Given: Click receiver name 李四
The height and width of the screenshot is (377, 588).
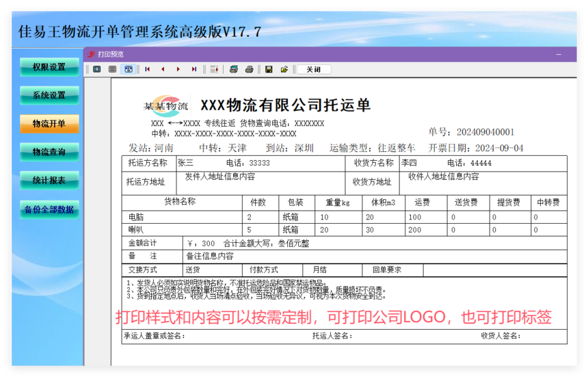Looking at the screenshot, I should pyautogui.click(x=409, y=163).
